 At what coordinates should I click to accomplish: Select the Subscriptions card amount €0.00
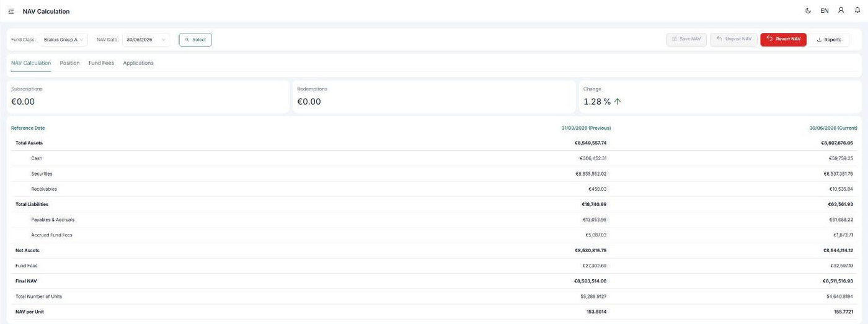coord(23,102)
